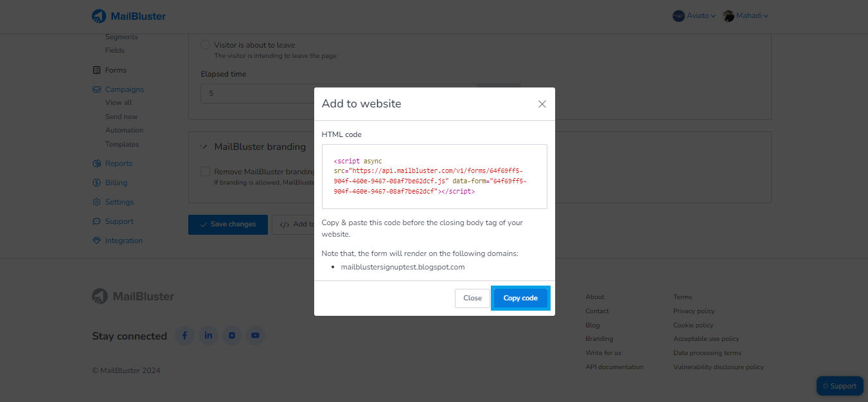The height and width of the screenshot is (402, 868).
Task: Open the API documentation footer link
Action: (x=614, y=367)
